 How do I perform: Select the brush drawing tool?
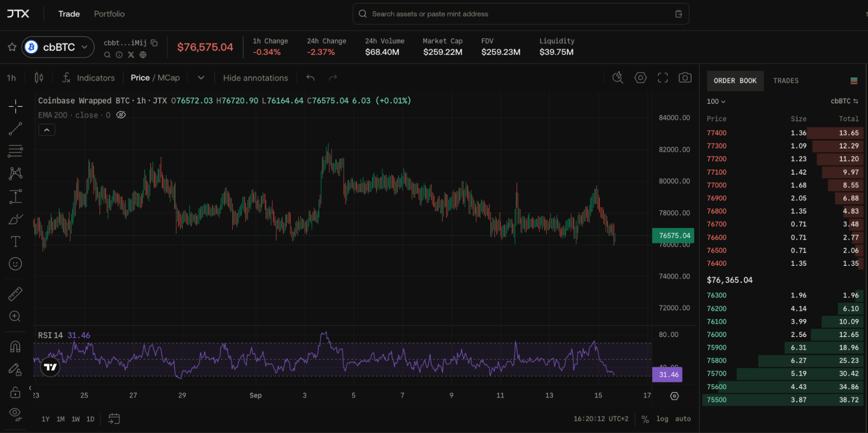pos(16,219)
